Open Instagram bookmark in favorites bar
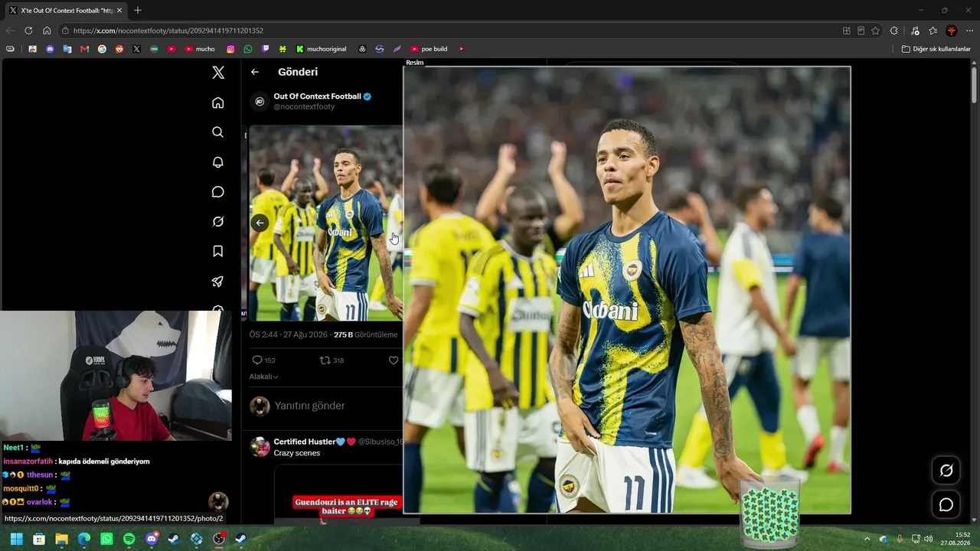 tap(230, 49)
